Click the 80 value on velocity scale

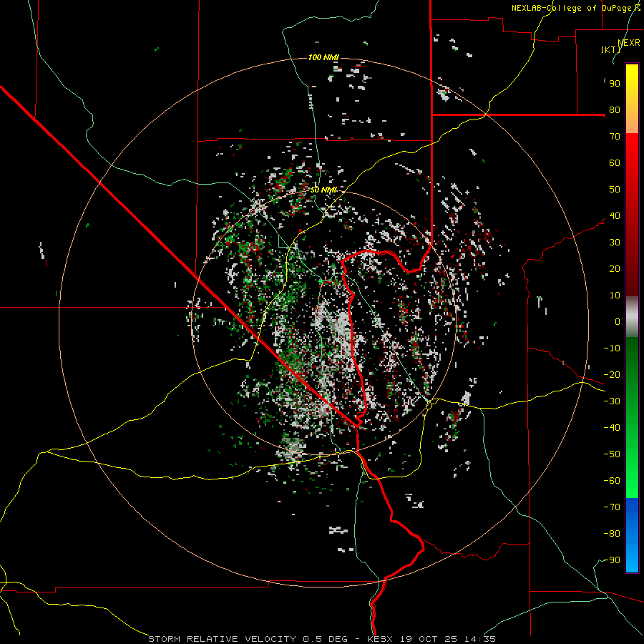tap(615, 110)
